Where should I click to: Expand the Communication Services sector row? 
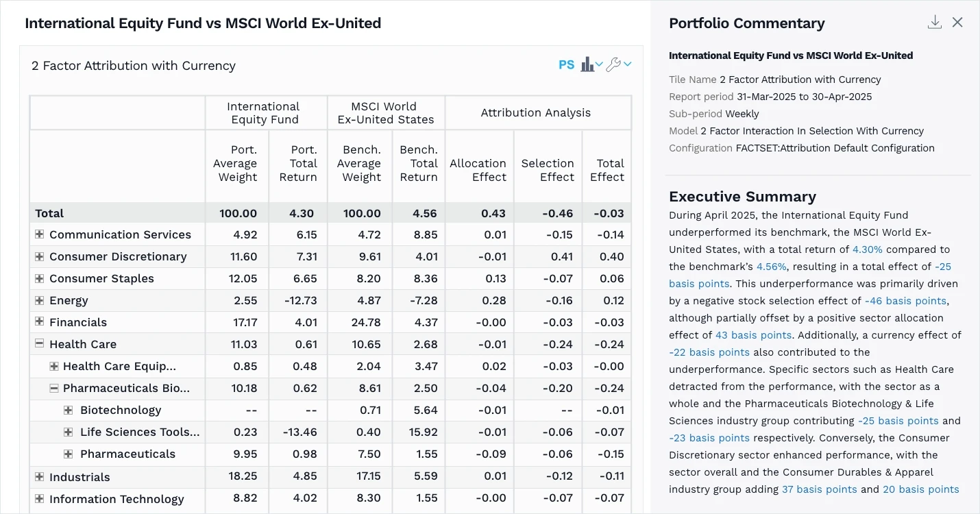(38, 234)
